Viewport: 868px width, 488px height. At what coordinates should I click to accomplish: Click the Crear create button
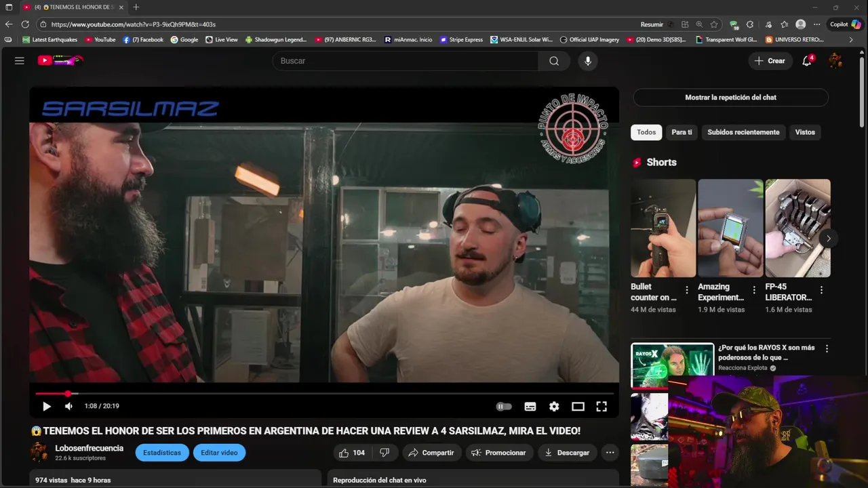click(x=770, y=61)
